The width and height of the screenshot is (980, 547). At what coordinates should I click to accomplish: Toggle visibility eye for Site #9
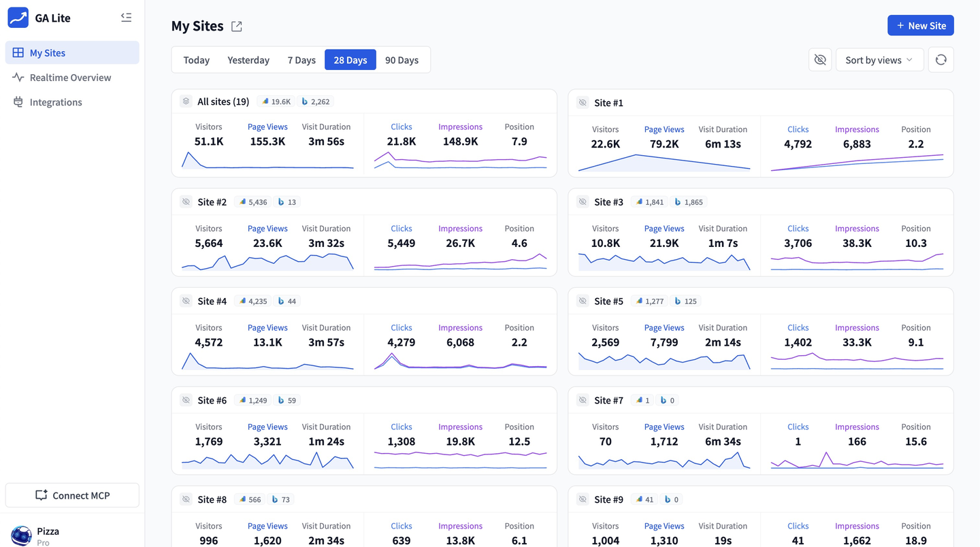click(583, 499)
